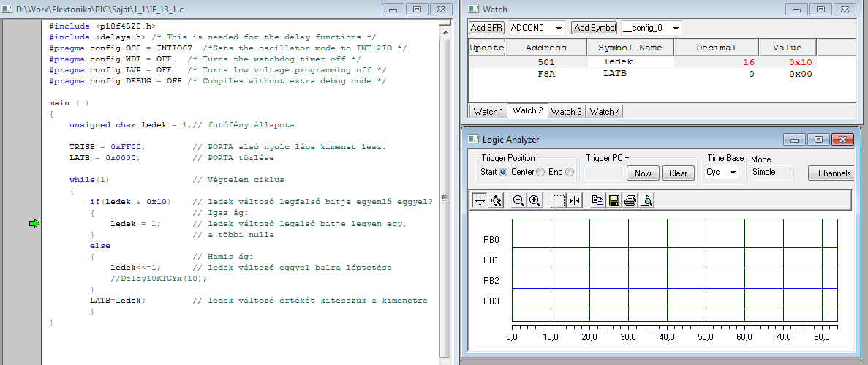
Task: Save the Logic Analyzer data
Action: pyautogui.click(x=614, y=200)
